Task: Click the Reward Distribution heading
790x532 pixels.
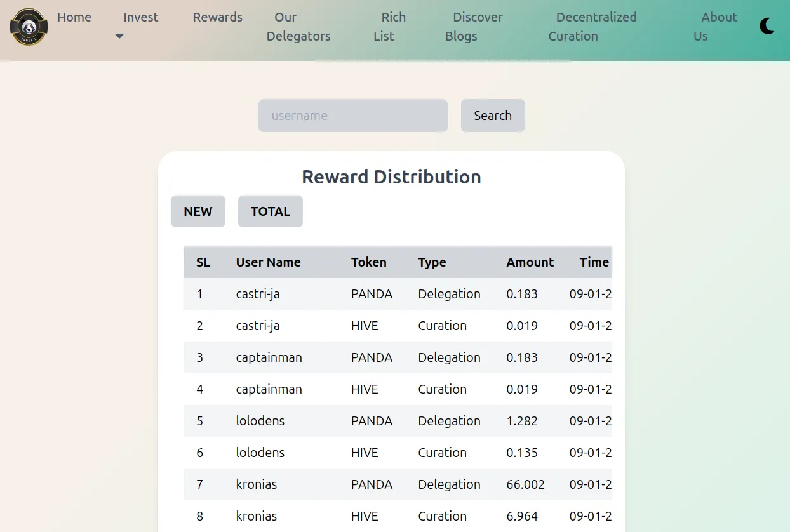Action: click(x=391, y=176)
